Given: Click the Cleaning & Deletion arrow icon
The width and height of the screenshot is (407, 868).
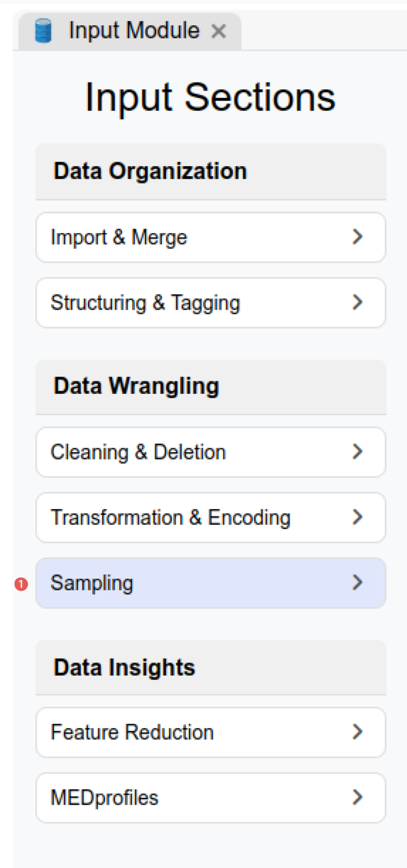Looking at the screenshot, I should click(x=357, y=452).
